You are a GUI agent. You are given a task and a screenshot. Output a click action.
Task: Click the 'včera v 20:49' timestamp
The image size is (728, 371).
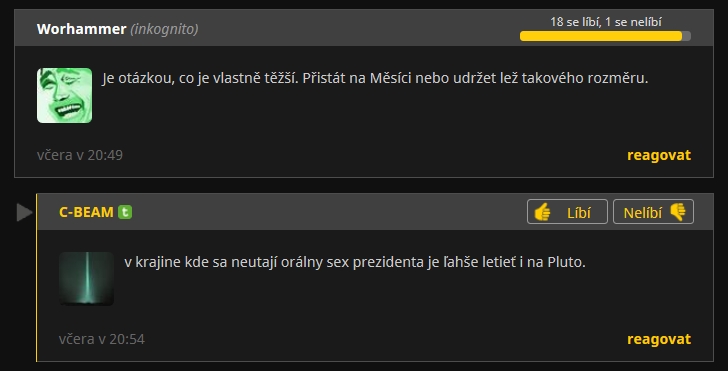click(80, 155)
